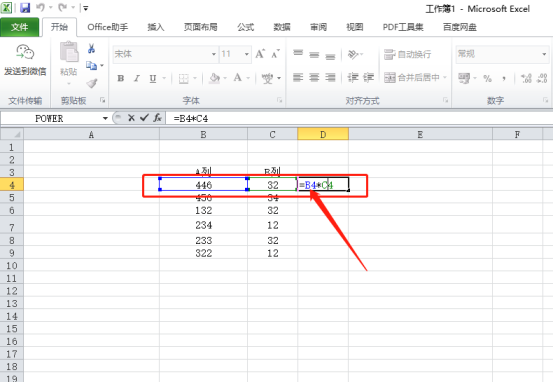Viewport: 553px width, 382px height.
Task: Click the text orientation icon
Action: [x=353, y=54]
